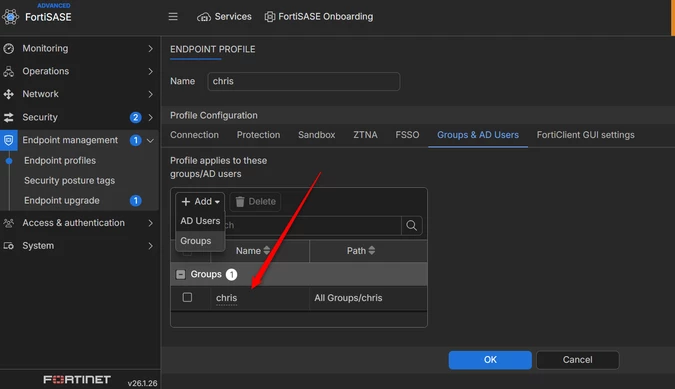Sort by Path column arrows
The width and height of the screenshot is (675, 389).
pyautogui.click(x=372, y=250)
